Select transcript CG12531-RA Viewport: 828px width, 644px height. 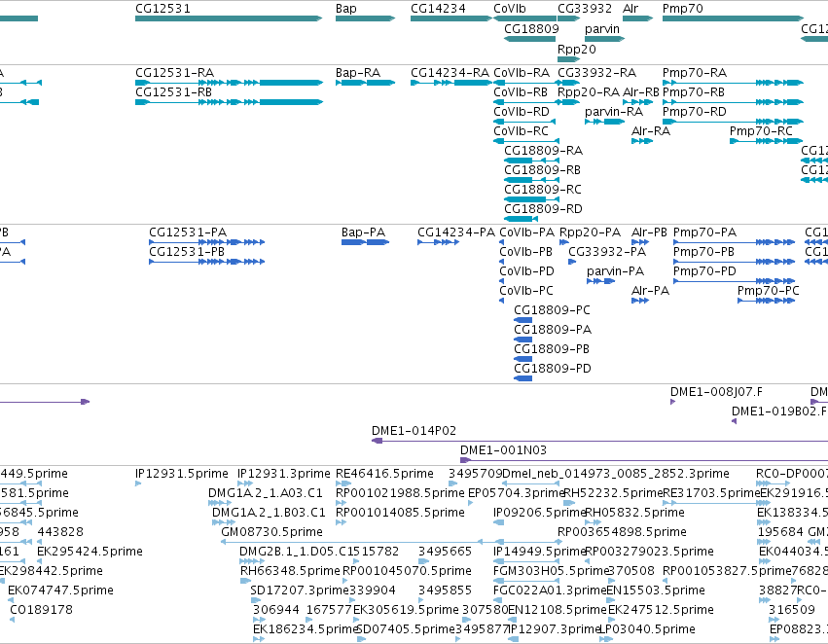pyautogui.click(x=174, y=73)
